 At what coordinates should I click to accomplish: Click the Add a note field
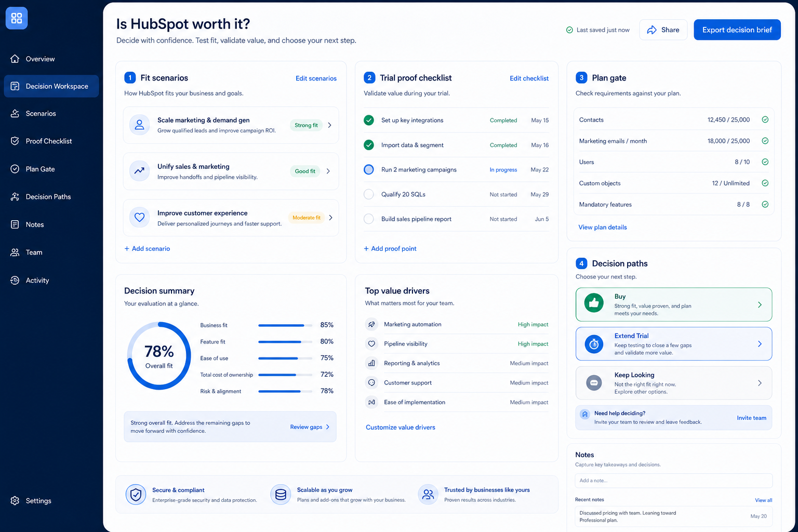[674, 481]
